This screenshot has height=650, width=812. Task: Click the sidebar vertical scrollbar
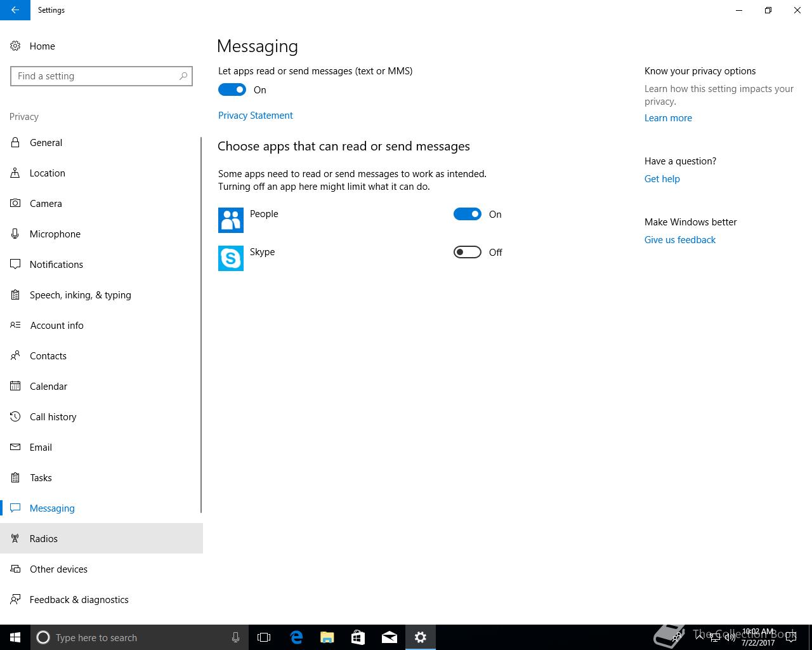tap(201, 324)
